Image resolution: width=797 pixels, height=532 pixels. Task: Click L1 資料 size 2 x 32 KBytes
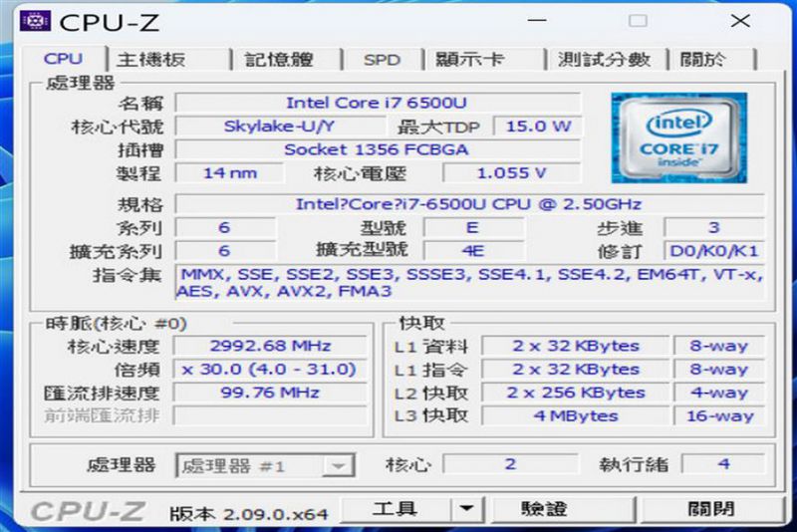pos(576,346)
